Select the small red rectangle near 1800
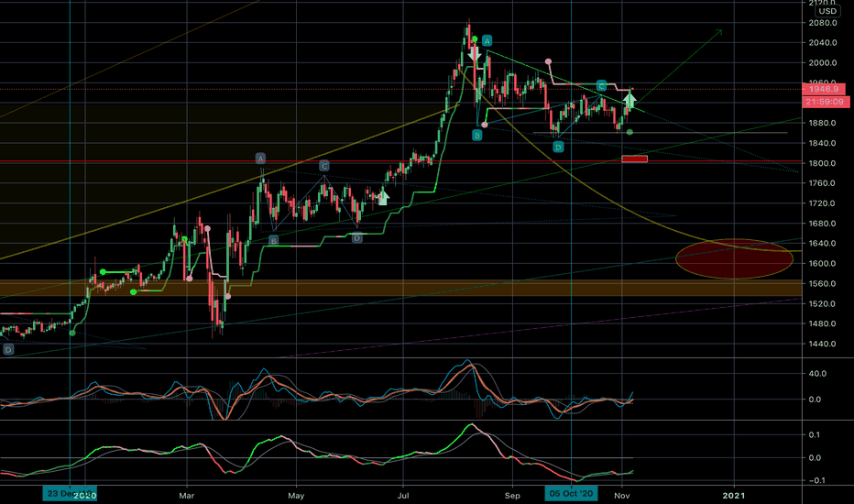Image resolution: width=854 pixels, height=504 pixels. coord(634,159)
